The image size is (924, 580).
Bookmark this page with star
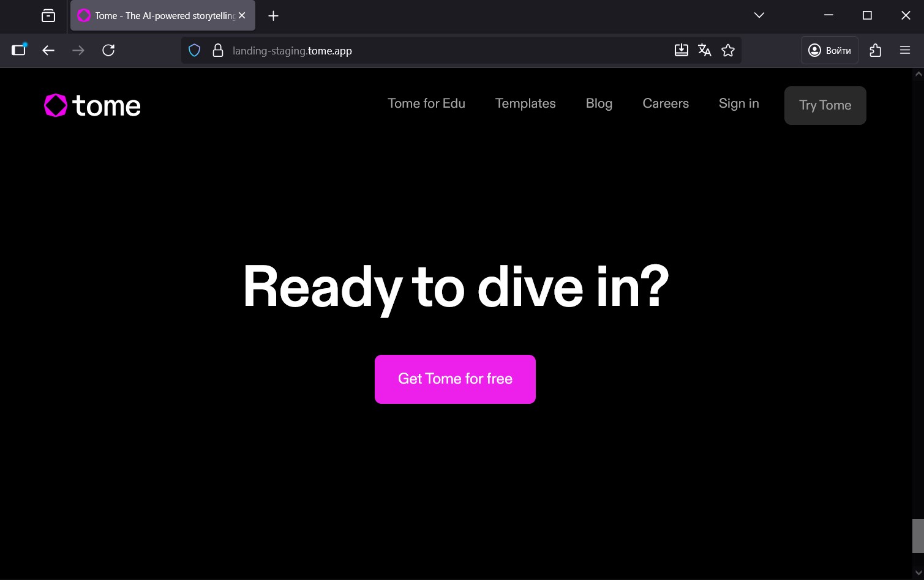[728, 50]
